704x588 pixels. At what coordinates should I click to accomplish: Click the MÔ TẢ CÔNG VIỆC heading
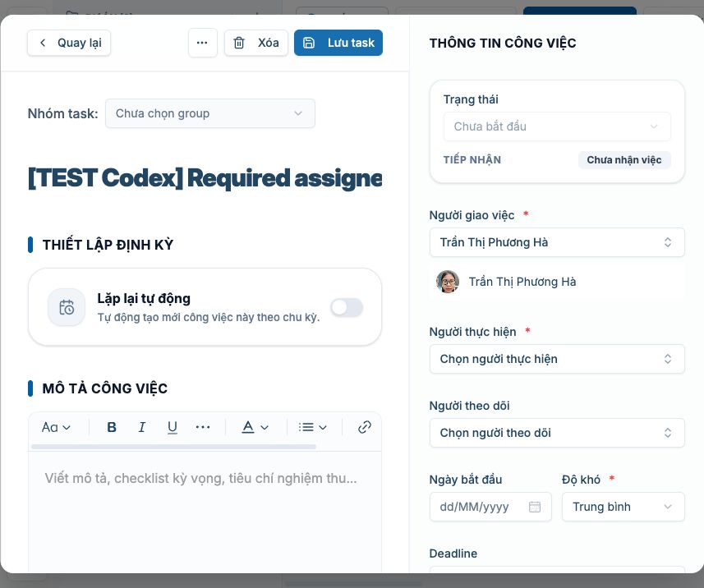(104, 388)
